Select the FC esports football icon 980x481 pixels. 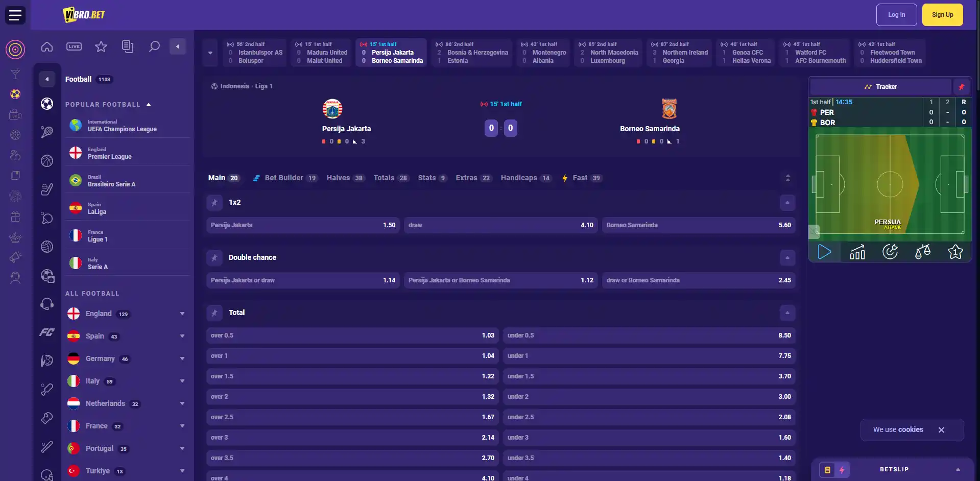pos(47,332)
